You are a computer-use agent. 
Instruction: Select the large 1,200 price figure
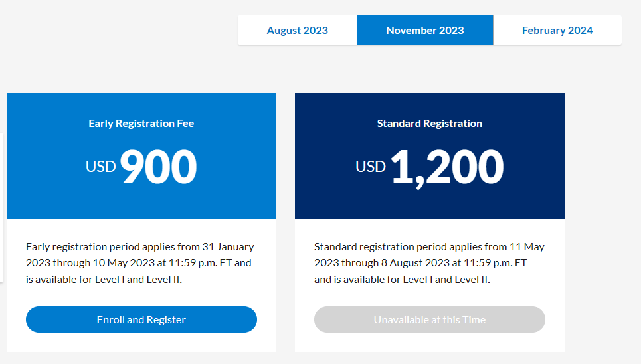tap(446, 167)
